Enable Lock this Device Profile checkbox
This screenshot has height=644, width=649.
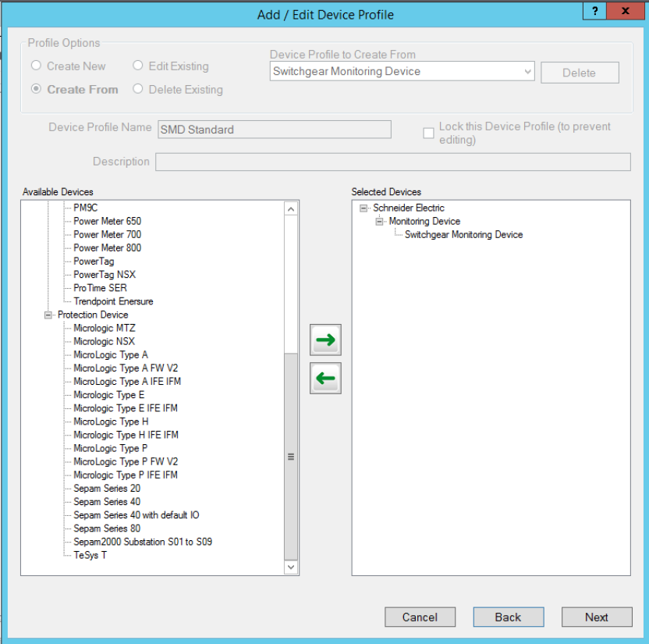[428, 133]
